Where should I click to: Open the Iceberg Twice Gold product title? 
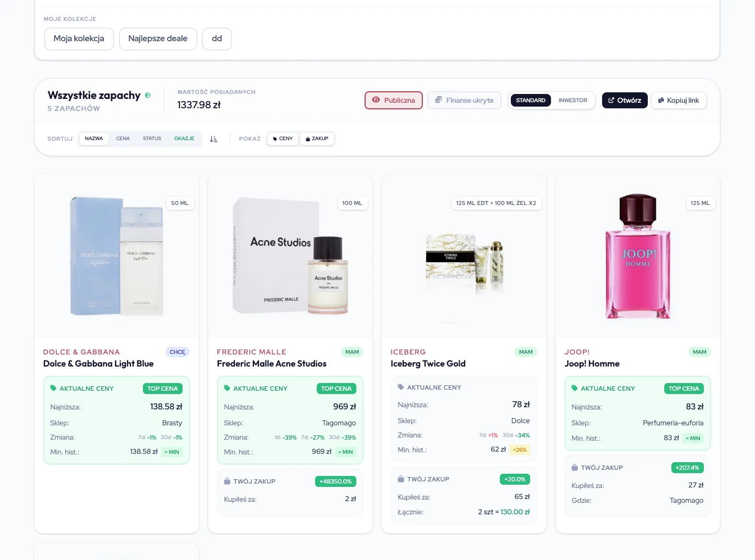428,363
